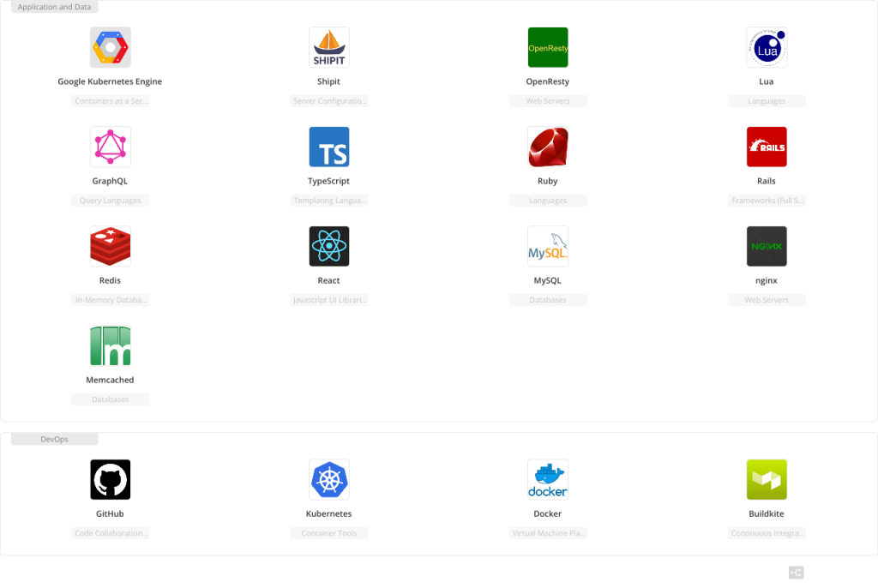Open the GraphQL name link
Image resolution: width=878 pixels, height=588 pixels.
pyautogui.click(x=110, y=181)
